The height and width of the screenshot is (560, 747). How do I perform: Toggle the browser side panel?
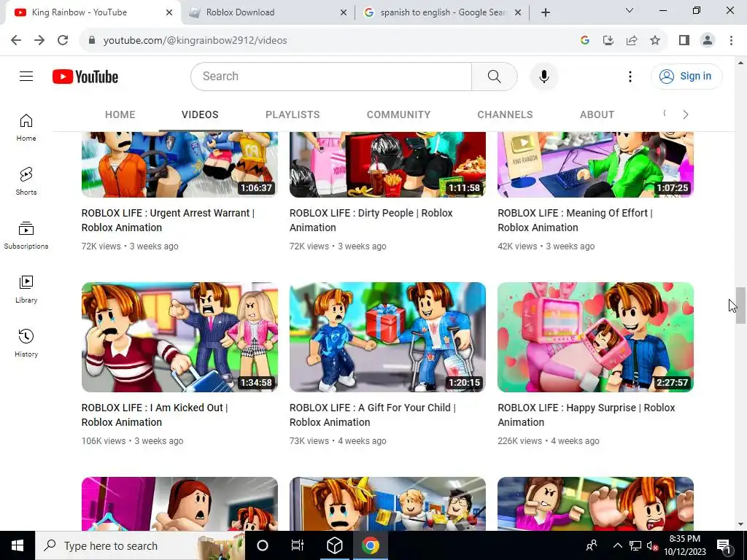(684, 41)
